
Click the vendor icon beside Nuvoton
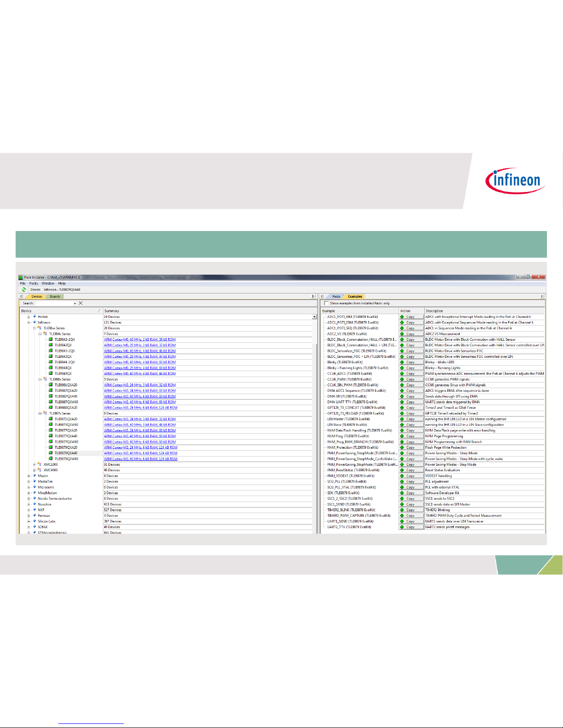pyautogui.click(x=34, y=504)
